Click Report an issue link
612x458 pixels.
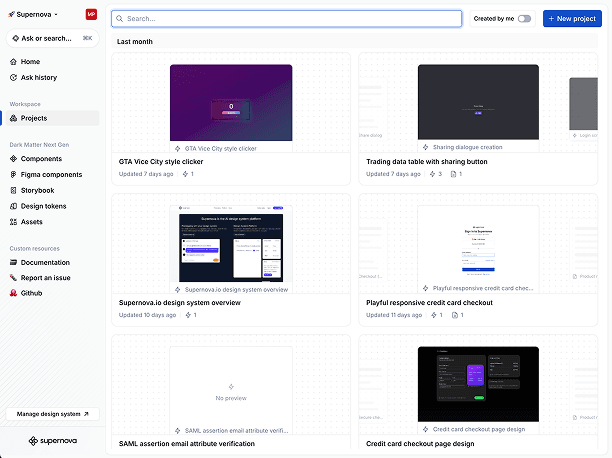coord(46,278)
